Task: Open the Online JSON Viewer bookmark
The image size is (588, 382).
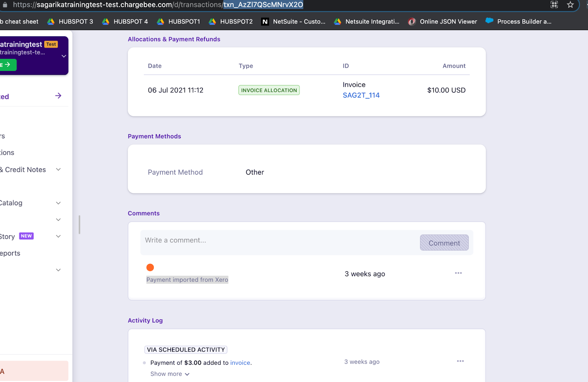Action: point(443,22)
